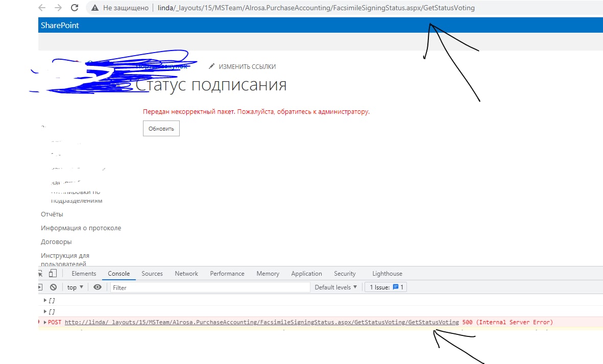Switch to the Performance tab
This screenshot has width=603, height=364.
(x=227, y=273)
